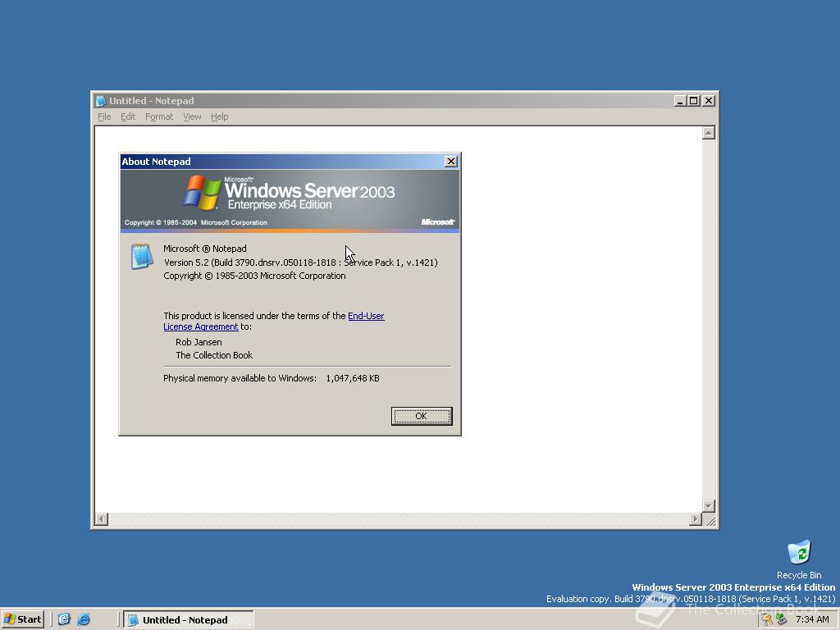Click OK in About Notepad dialog
The width and height of the screenshot is (840, 630).
point(422,416)
